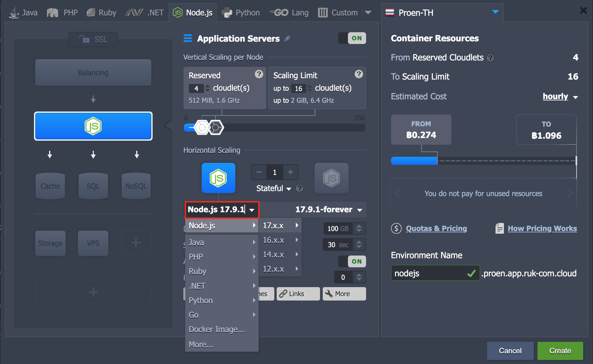
Task: Expand the 16.x.x version submenu
Action: click(280, 240)
